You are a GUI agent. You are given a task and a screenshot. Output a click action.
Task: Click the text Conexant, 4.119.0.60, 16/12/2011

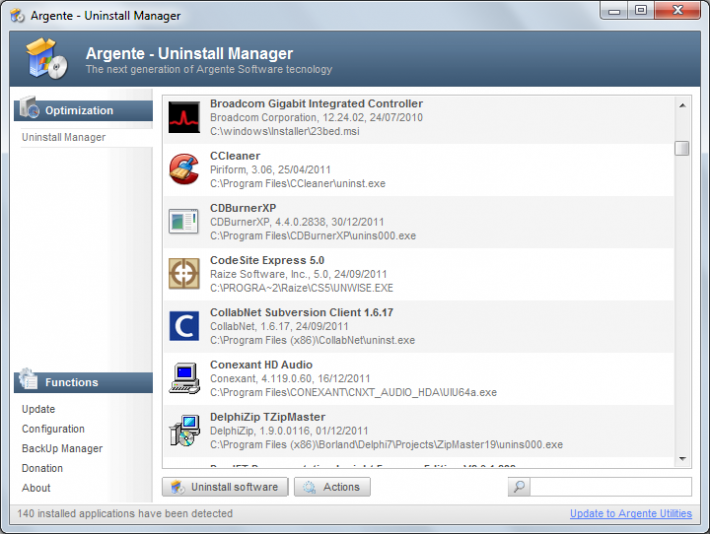(x=290, y=378)
